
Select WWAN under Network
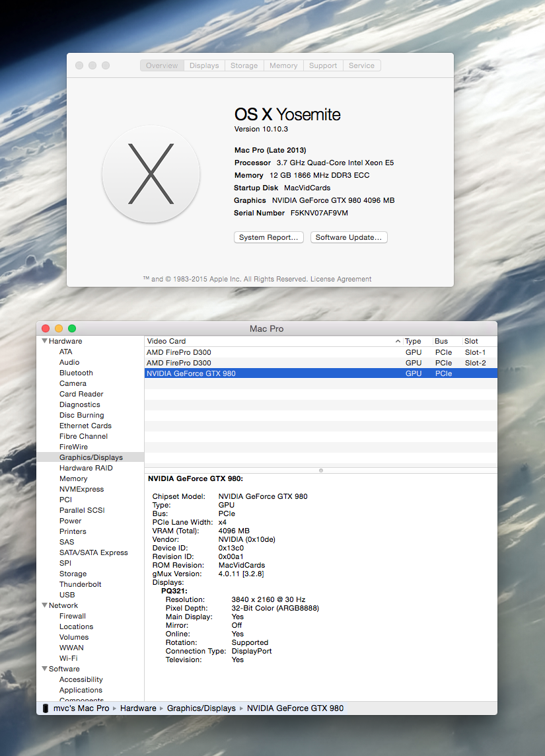72,648
